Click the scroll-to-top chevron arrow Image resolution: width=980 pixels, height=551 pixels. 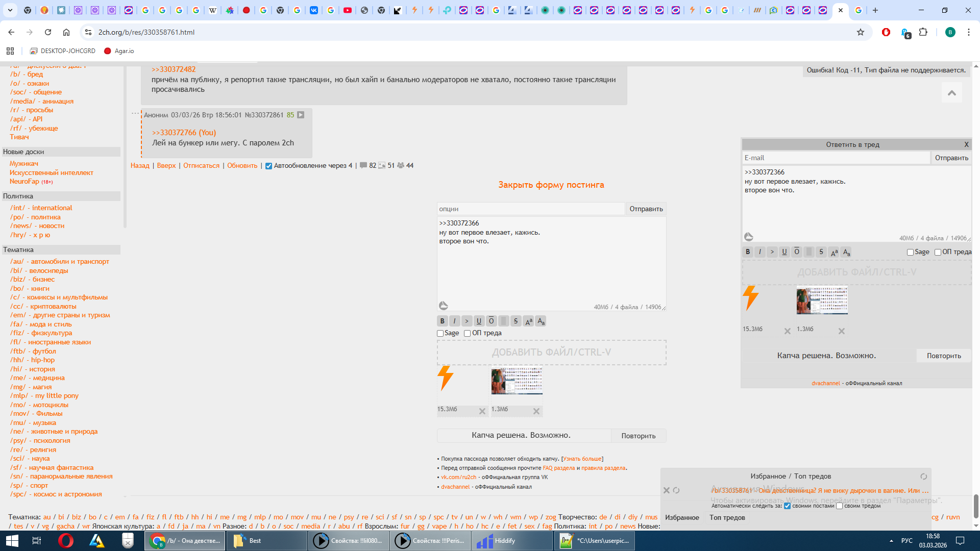[952, 93]
